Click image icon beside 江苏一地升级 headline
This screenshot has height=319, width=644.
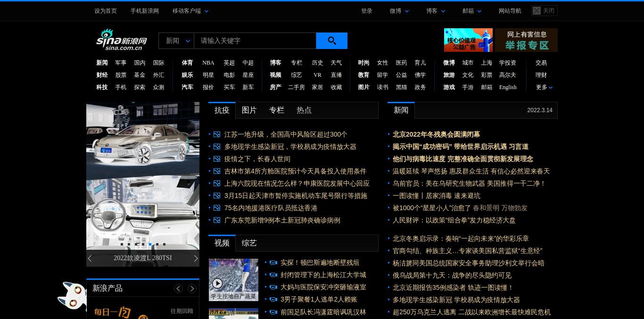[217, 134]
